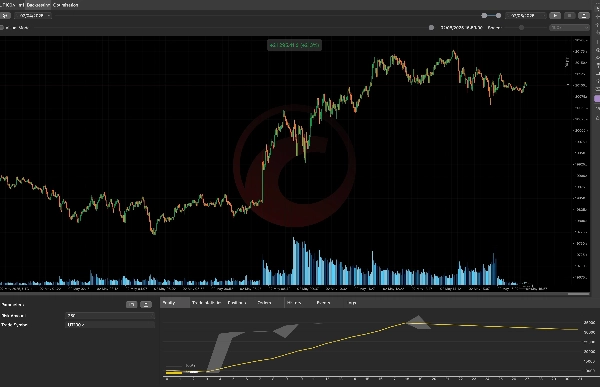Screen dimensions: 600x387
Task: Click the chart horizontal scrollbar thumb
Action: (578, 294)
